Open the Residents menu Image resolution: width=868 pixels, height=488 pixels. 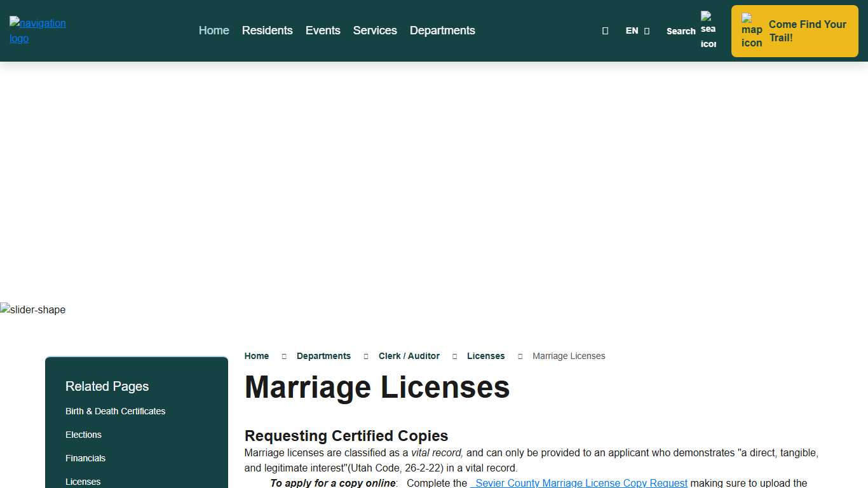click(267, 30)
